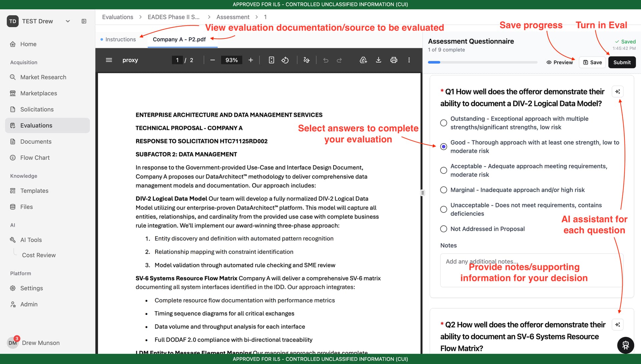Viewport: 641px width, 364px height.
Task: Rotate the PDF page
Action: point(285,60)
